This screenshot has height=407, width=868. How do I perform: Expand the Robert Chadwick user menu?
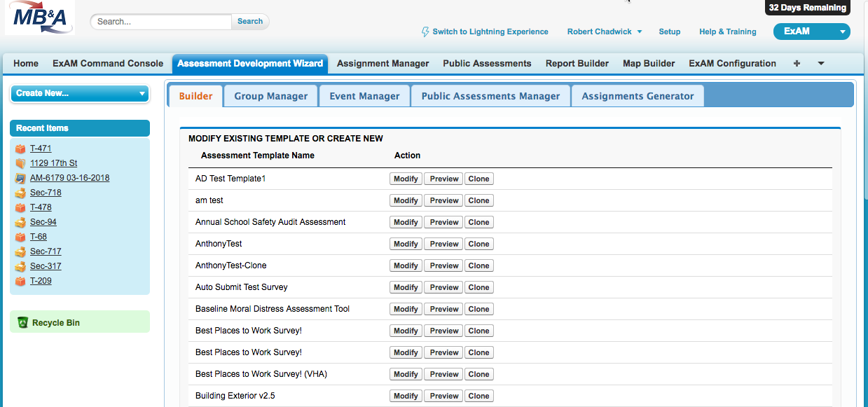605,32
